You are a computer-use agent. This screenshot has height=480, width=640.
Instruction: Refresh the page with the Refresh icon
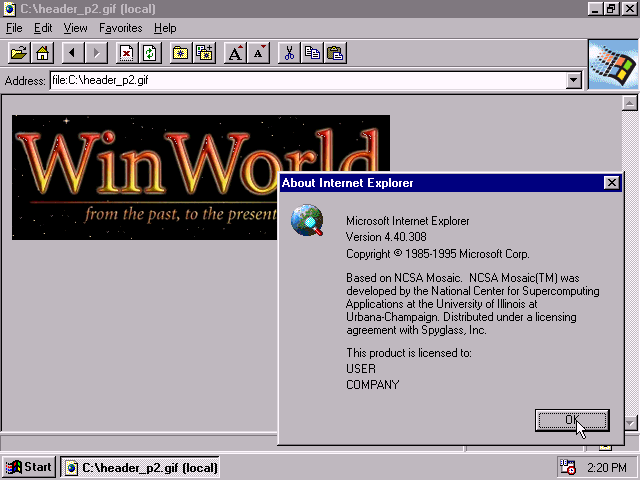(150, 53)
